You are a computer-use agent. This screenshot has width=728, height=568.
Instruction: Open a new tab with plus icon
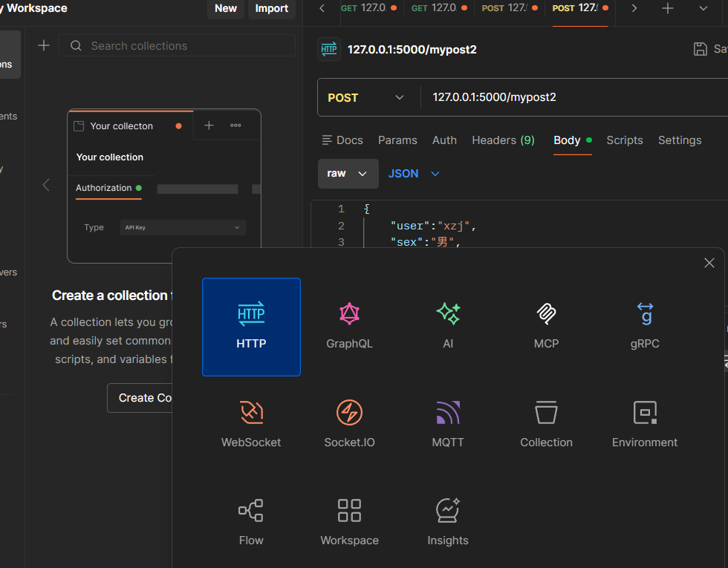click(x=668, y=8)
